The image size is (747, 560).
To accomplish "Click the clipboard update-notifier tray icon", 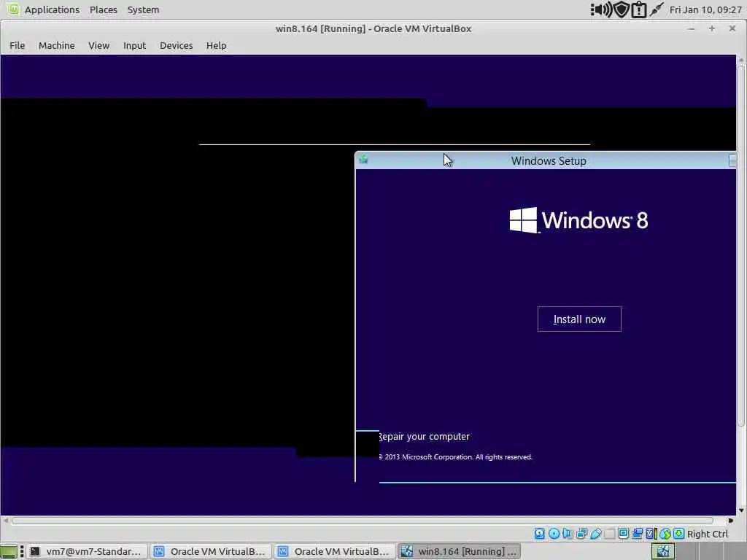I will point(638,9).
